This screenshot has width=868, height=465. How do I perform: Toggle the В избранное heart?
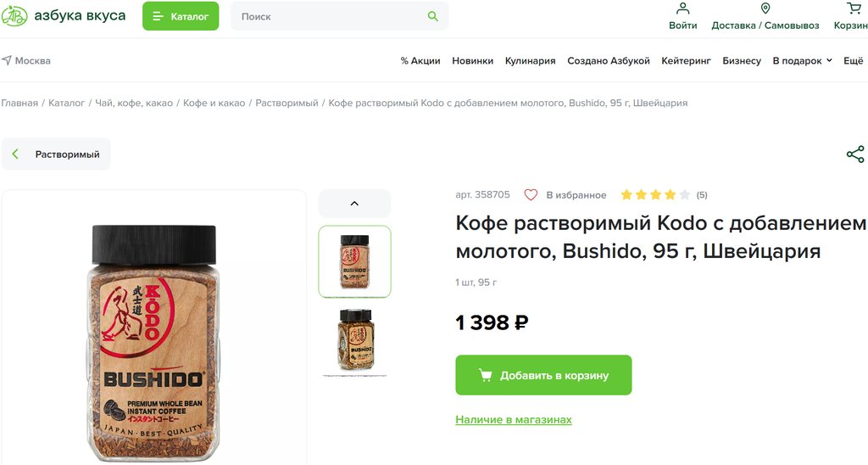[x=531, y=195]
